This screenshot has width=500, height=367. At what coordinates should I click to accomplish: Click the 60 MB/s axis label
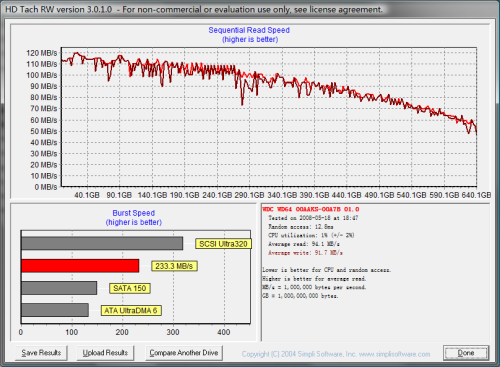tap(44, 120)
